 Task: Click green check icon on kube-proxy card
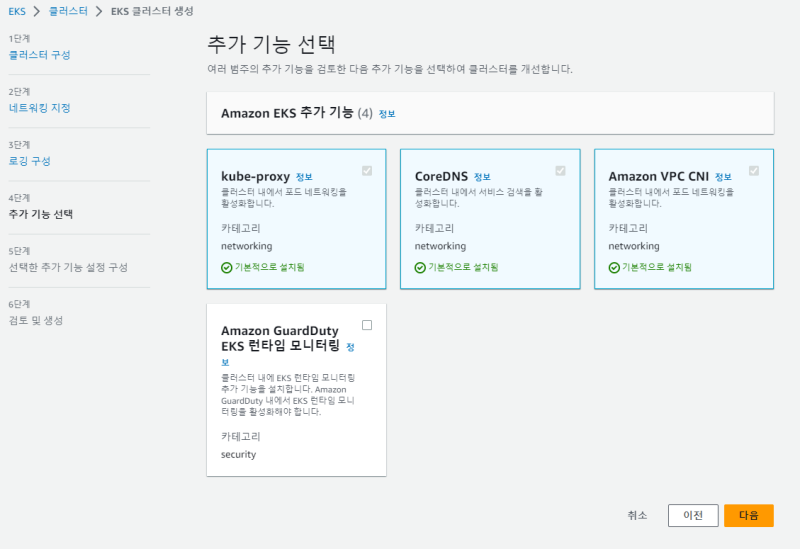(226, 267)
